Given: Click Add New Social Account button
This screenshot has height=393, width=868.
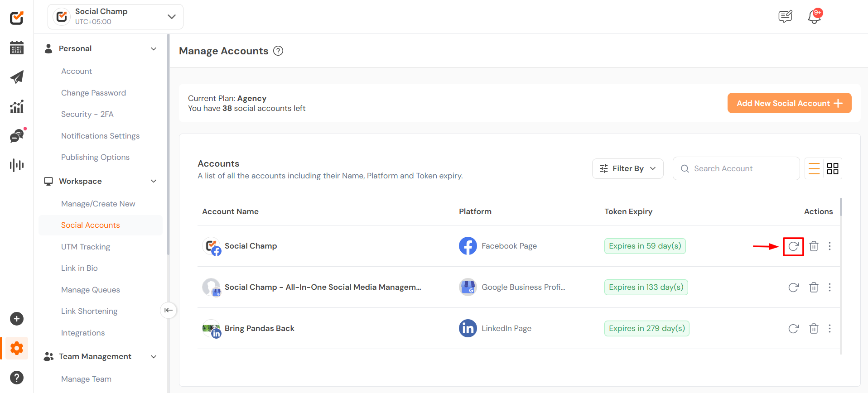Looking at the screenshot, I should [x=789, y=103].
